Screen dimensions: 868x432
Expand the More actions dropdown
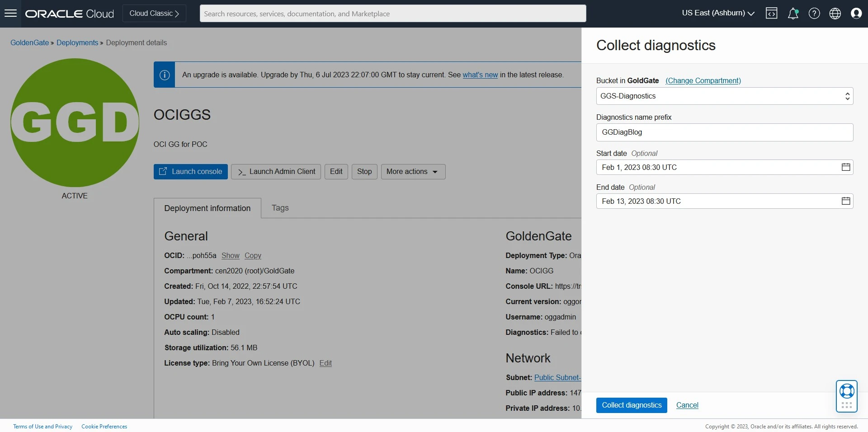click(x=413, y=172)
